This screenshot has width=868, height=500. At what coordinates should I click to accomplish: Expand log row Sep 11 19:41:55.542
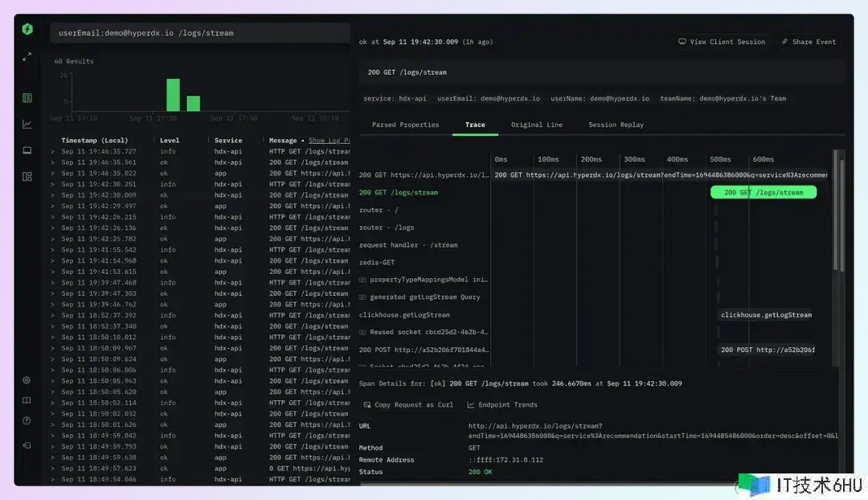(52, 250)
